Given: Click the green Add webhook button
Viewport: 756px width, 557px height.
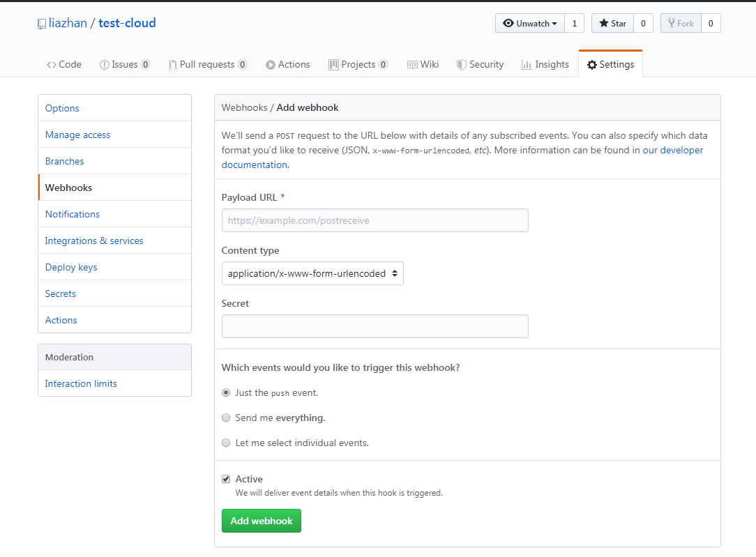Looking at the screenshot, I should [x=262, y=521].
